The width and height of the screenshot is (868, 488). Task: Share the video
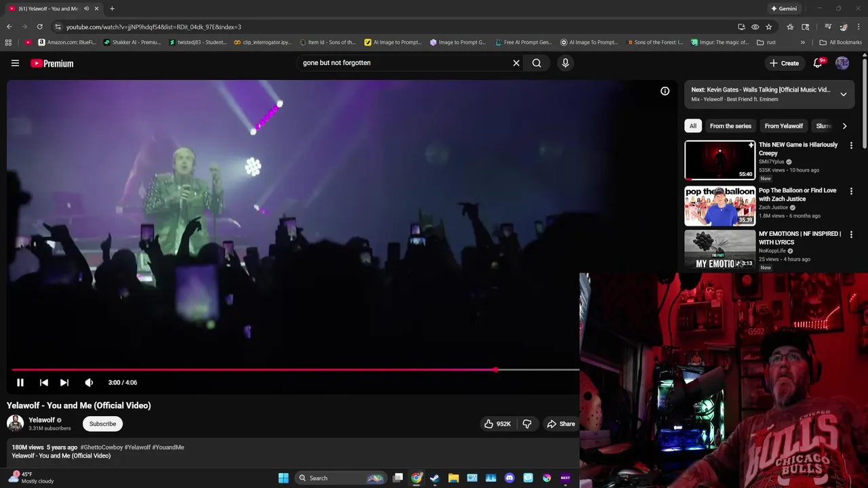(561, 424)
